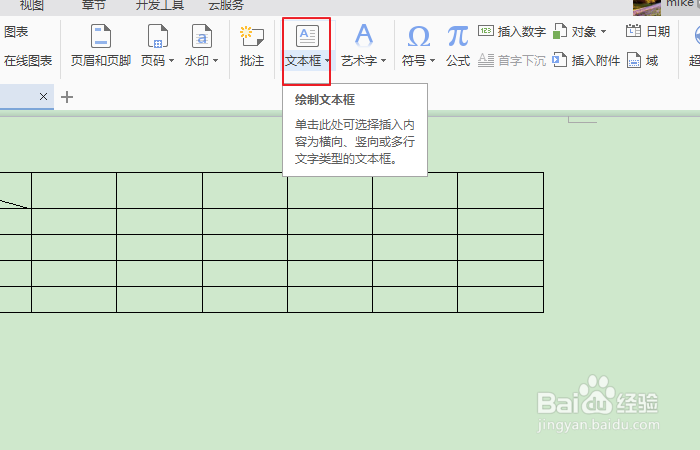The height and width of the screenshot is (450, 700).
Task: Click 插入数字 insert number button
Action: point(512,31)
